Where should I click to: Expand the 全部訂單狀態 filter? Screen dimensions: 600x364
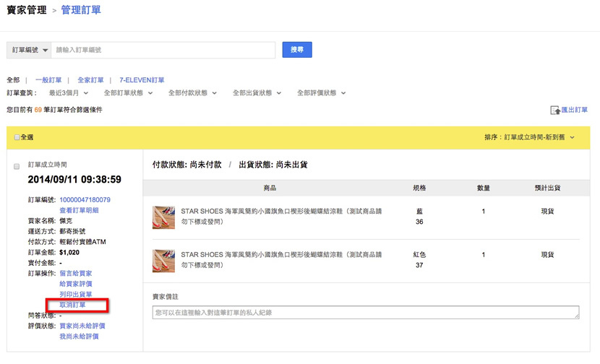click(x=129, y=93)
